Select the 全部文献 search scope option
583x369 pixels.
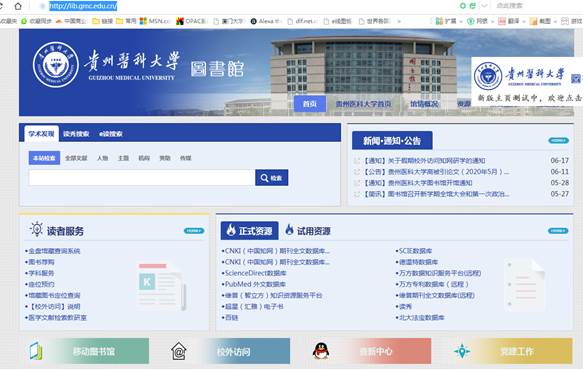pyautogui.click(x=76, y=158)
